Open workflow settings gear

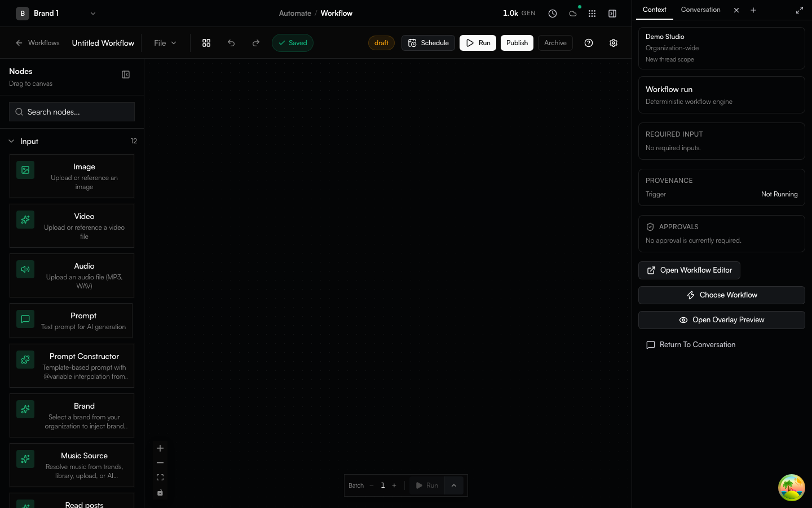point(614,43)
